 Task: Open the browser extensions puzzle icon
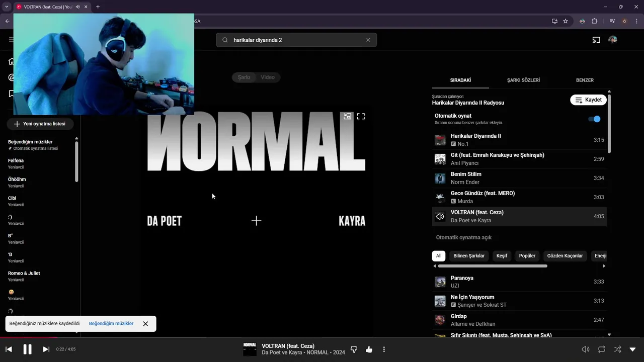pos(595,21)
